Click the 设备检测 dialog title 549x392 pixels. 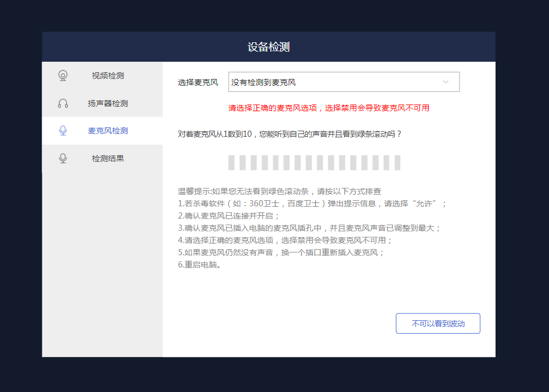[269, 47]
